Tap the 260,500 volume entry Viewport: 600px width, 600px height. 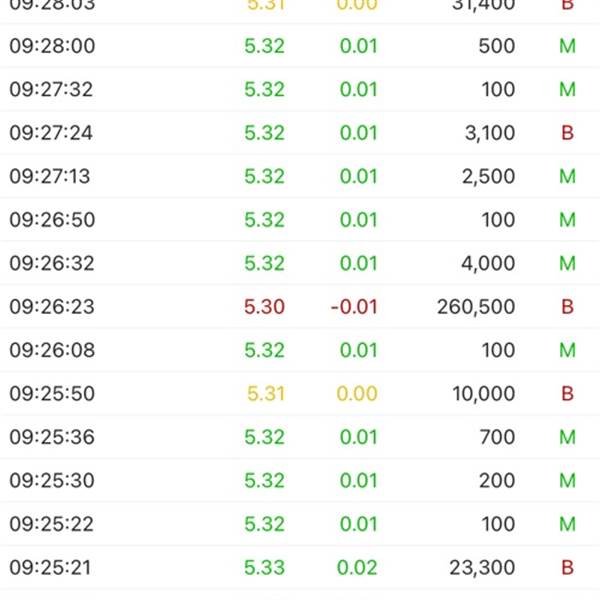[x=476, y=307]
